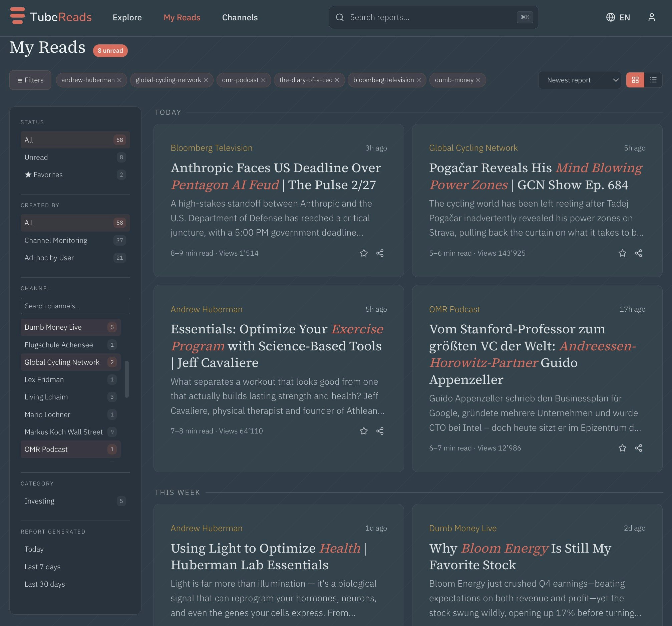This screenshot has width=672, height=626.
Task: Open the Why Bloom Energy article
Action: 520,556
